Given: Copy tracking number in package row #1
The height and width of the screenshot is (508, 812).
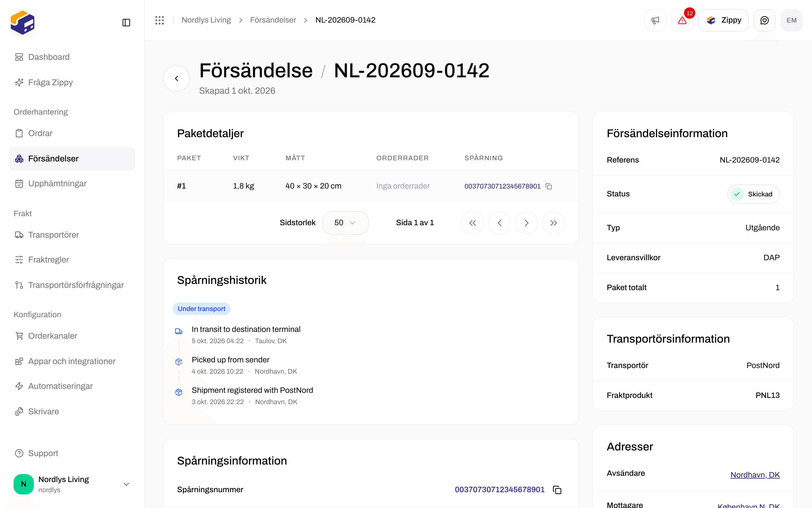Looking at the screenshot, I should click(549, 186).
